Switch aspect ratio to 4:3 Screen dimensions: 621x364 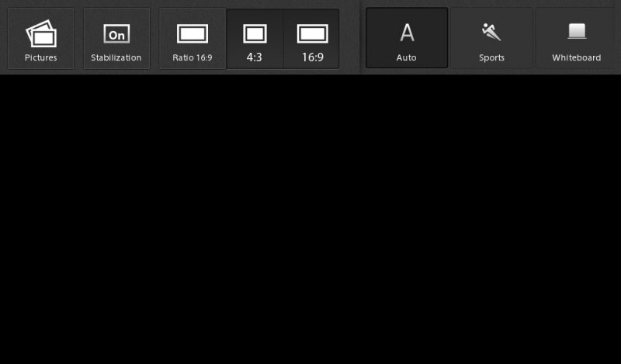[x=255, y=39]
